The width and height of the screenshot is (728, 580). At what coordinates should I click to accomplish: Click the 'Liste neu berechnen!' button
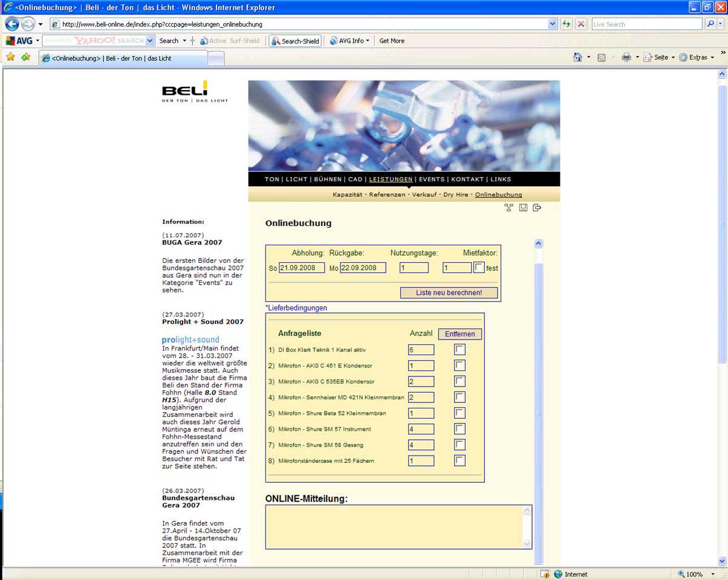pyautogui.click(x=449, y=293)
